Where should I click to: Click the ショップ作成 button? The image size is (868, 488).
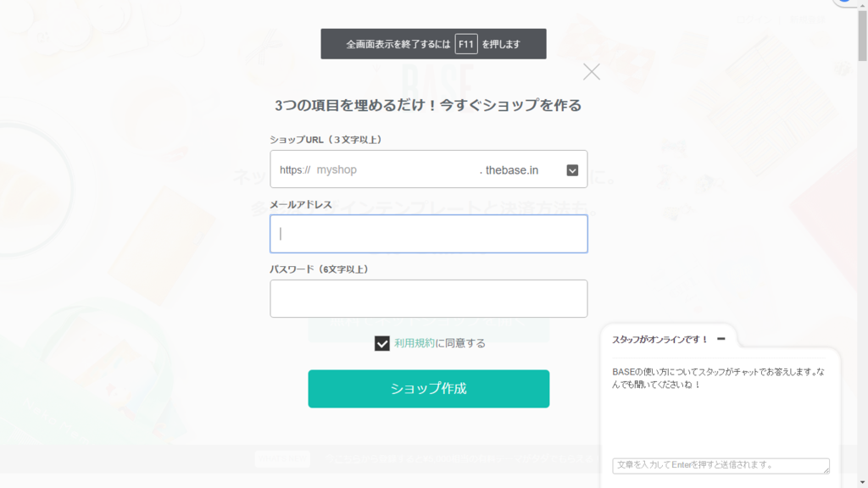coord(428,388)
